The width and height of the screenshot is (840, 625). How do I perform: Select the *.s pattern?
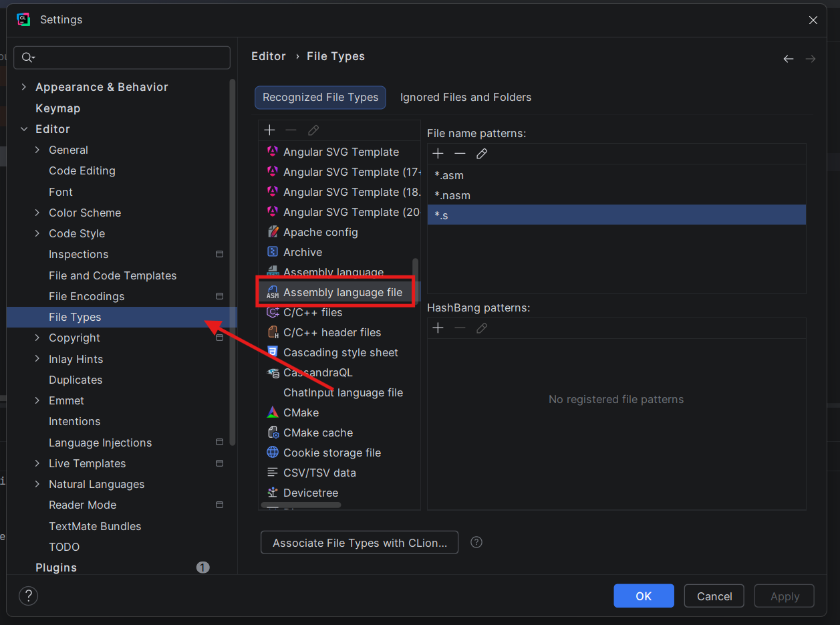616,215
